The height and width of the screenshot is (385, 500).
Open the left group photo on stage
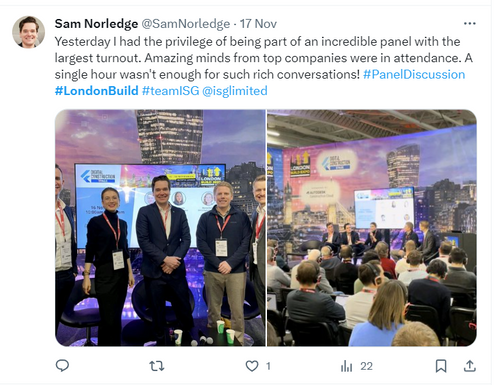[160, 228]
